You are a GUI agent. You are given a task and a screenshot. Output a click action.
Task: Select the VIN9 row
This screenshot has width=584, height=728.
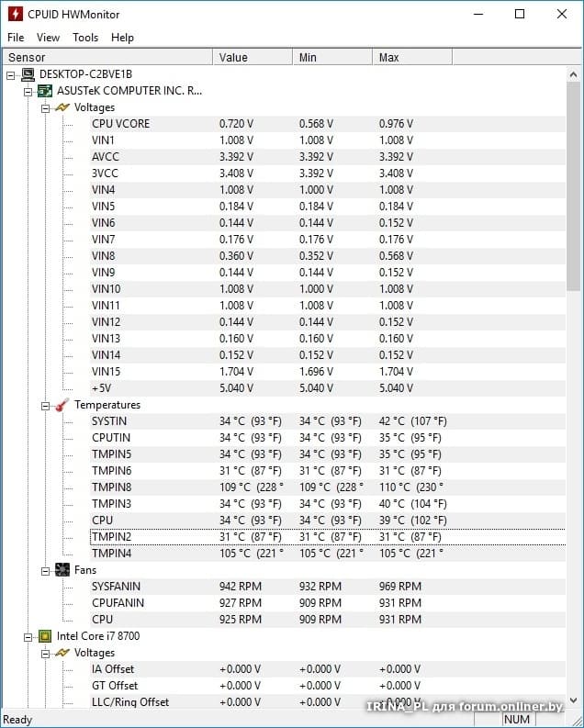pos(328,273)
